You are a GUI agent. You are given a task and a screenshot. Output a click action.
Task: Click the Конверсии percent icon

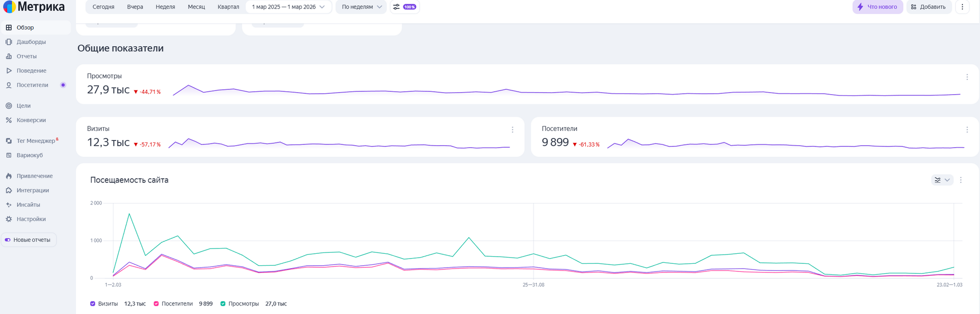[9, 120]
